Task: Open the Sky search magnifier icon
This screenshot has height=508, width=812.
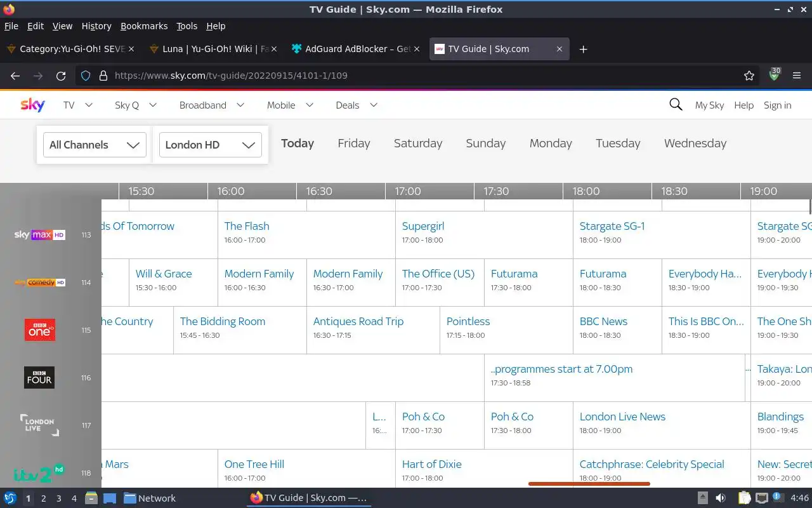Action: tap(676, 105)
